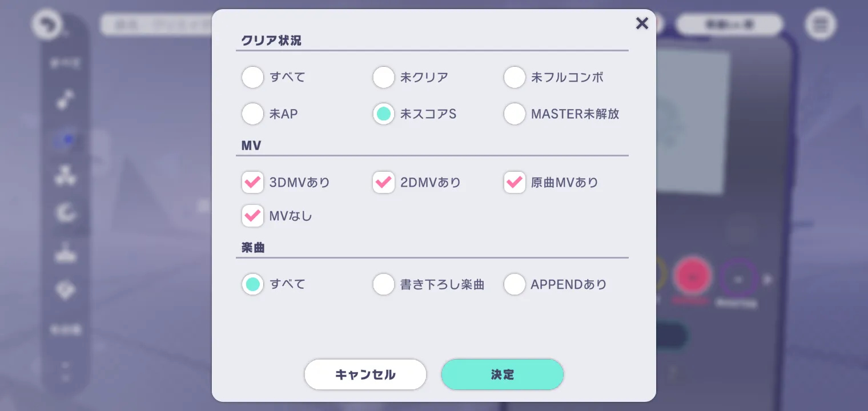Select MASTER未解放 filter option
This screenshot has height=411, width=868.
515,114
